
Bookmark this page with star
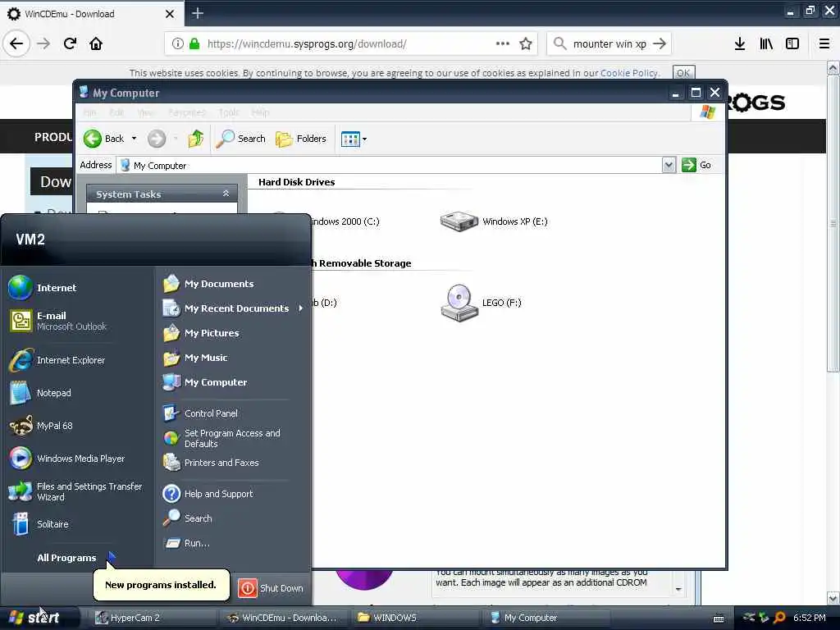tap(526, 43)
